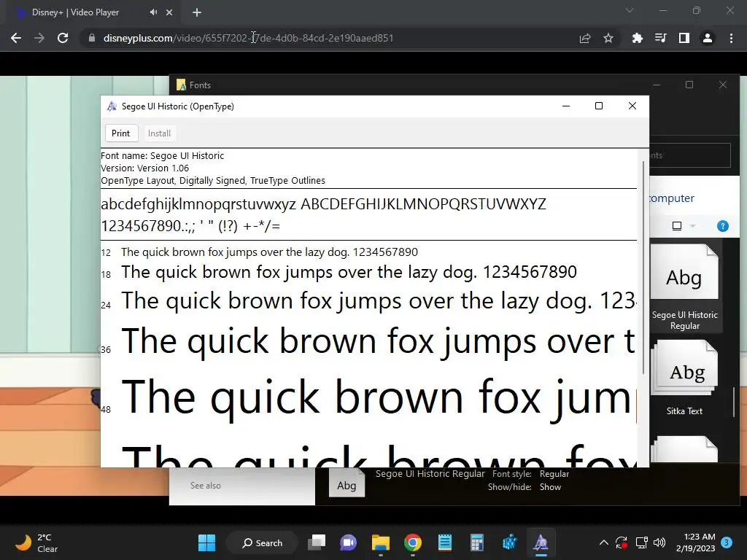Open the Chrome tab search chevron
The image size is (747, 560).
(x=630, y=10)
